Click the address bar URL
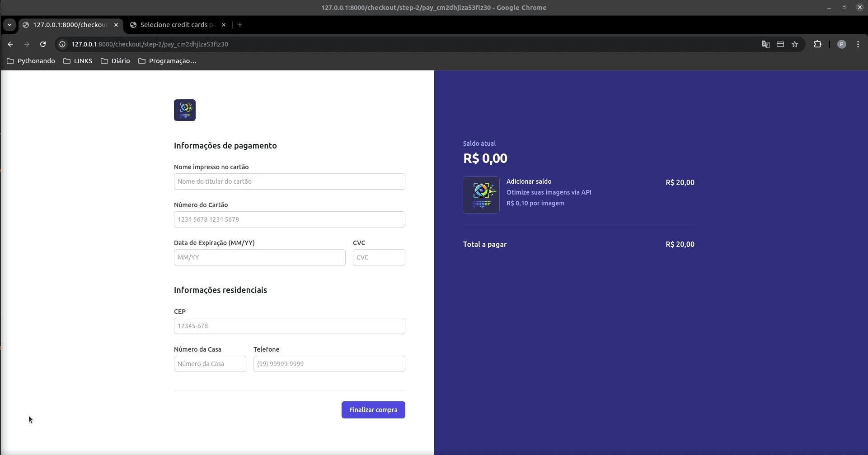This screenshot has height=455, width=868. pos(150,44)
